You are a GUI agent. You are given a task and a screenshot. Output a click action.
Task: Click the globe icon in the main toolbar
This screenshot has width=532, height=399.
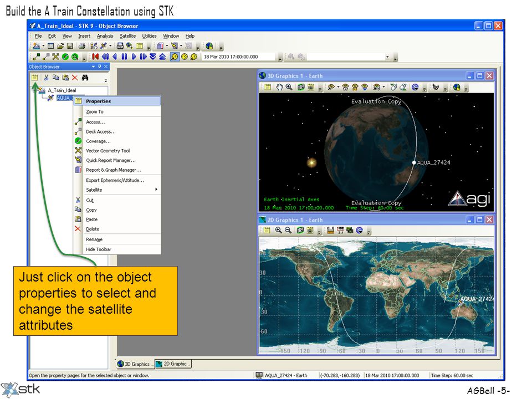click(209, 46)
